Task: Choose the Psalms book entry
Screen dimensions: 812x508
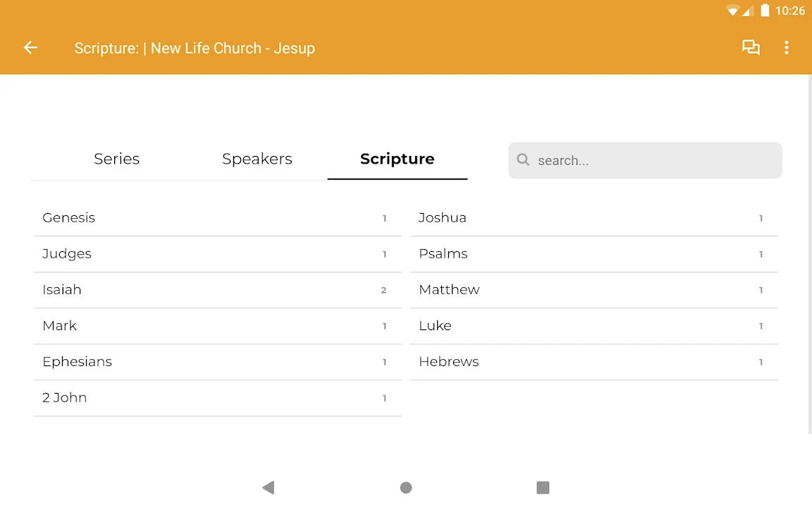Action: coord(593,254)
